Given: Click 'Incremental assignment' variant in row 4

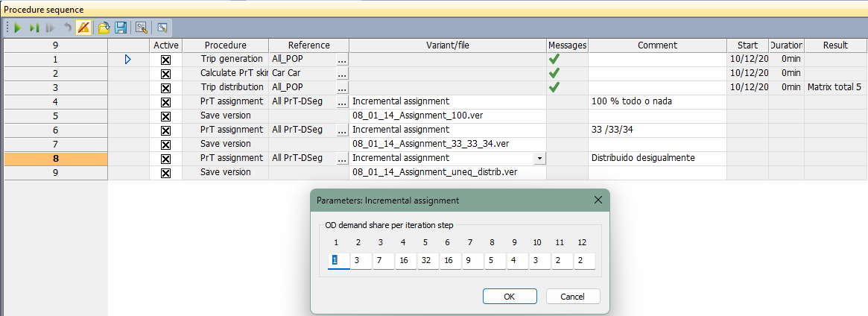Looking at the screenshot, I should pyautogui.click(x=448, y=102).
